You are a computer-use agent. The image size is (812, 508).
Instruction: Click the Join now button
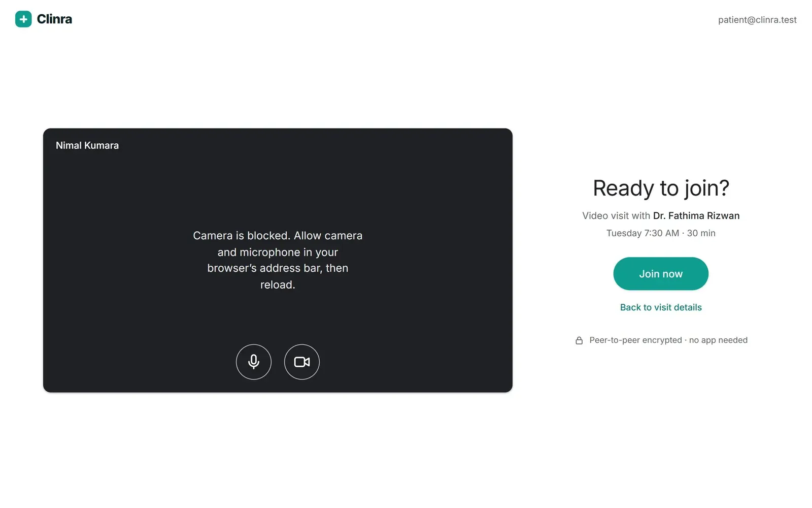(661, 274)
